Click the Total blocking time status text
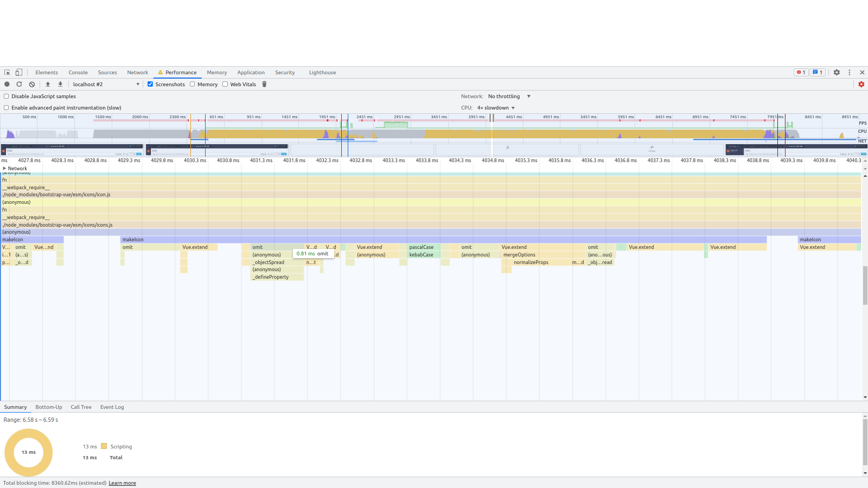868x488 pixels. click(x=55, y=483)
